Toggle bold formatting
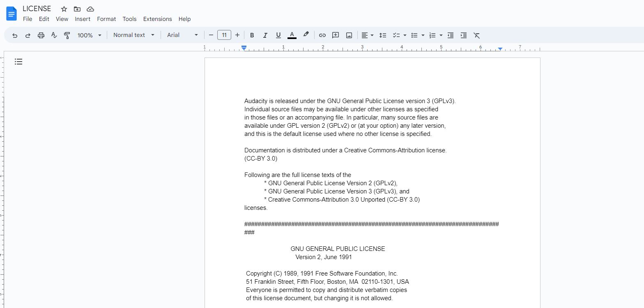 [252, 35]
